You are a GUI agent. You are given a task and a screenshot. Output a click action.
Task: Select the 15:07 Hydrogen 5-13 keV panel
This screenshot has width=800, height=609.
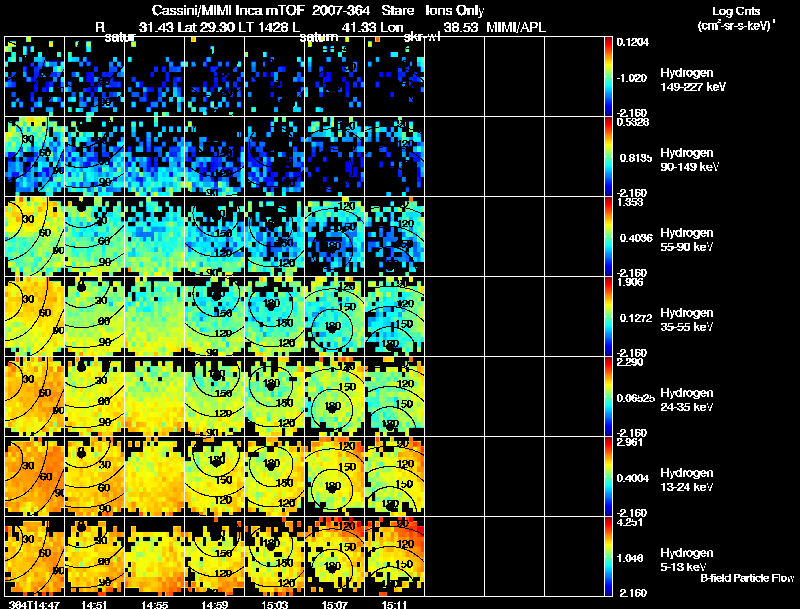coord(335,556)
